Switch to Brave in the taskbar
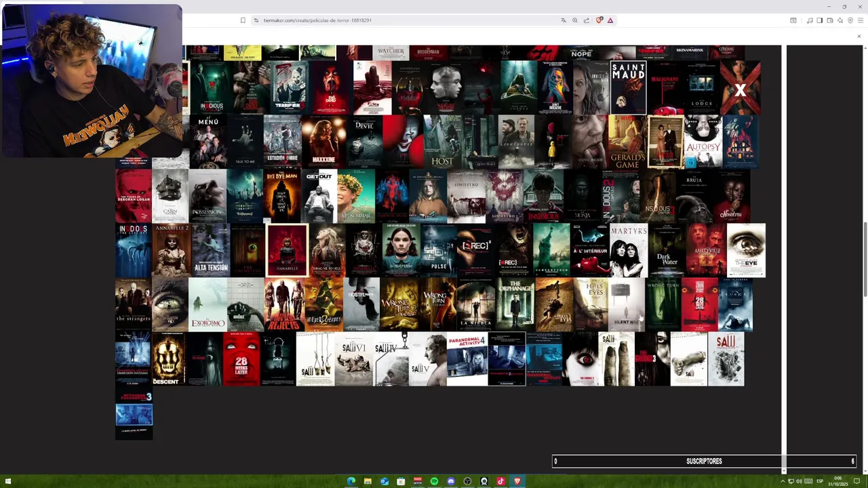 [x=517, y=481]
